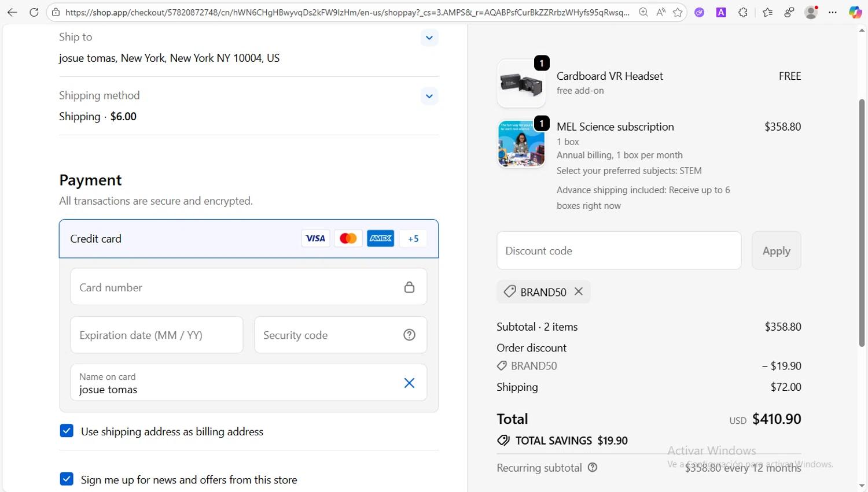The image size is (868, 492).
Task: Click scrollbar down arrow
Action: click(862, 486)
